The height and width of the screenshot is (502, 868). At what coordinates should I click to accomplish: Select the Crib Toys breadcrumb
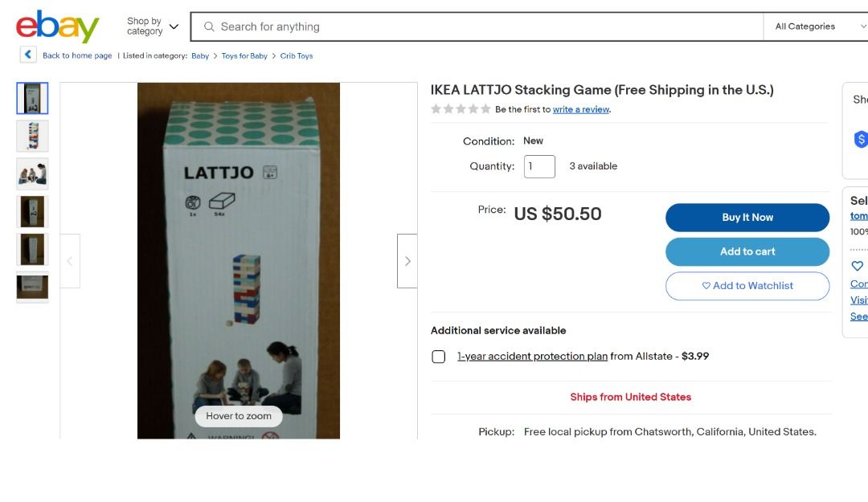296,55
